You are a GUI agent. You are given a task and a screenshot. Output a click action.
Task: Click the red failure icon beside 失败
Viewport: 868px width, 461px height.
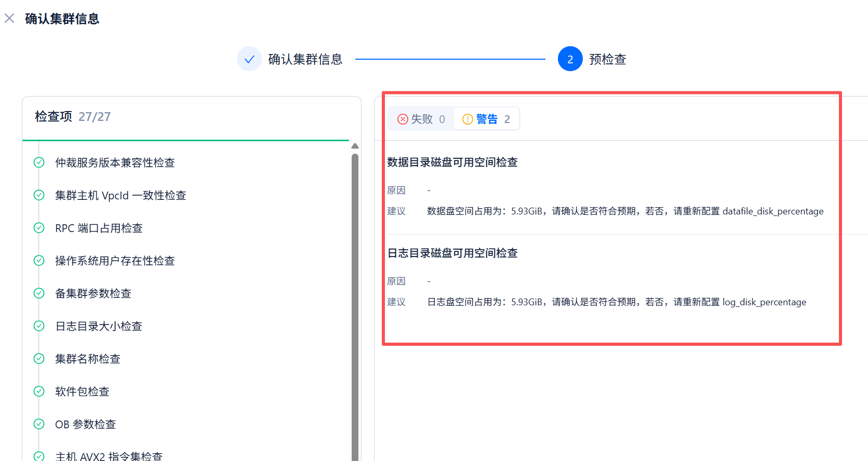(x=403, y=119)
